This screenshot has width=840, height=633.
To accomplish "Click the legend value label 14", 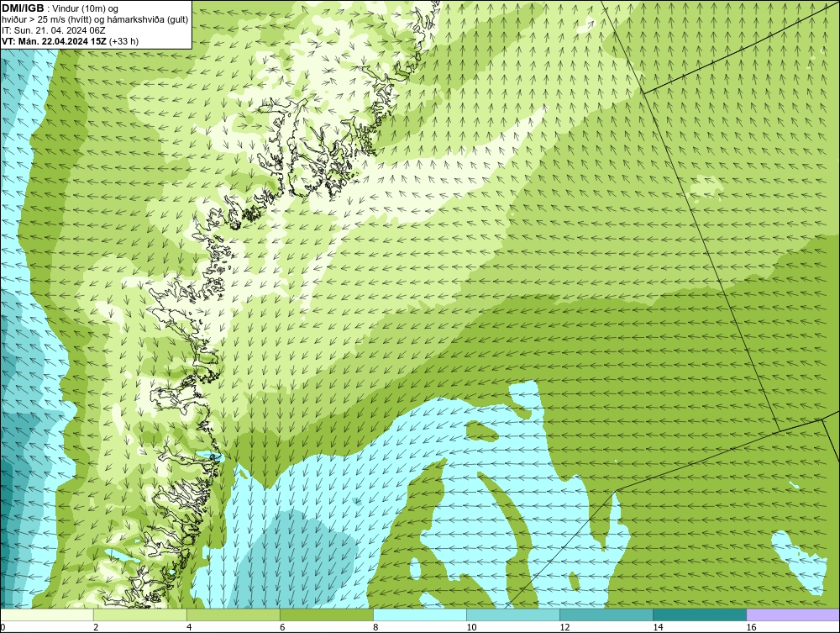I will (x=658, y=627).
